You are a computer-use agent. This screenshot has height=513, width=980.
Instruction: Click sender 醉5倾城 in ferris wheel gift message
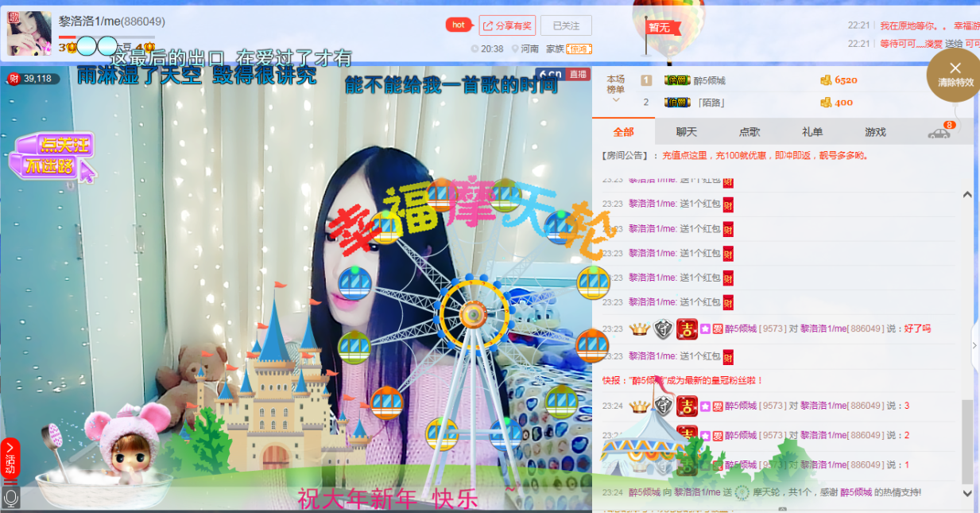644,492
